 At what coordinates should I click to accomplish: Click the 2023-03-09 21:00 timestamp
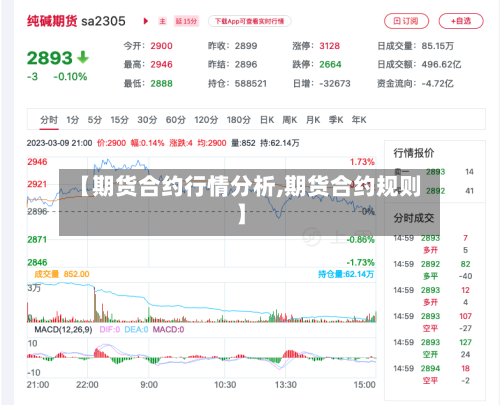click(59, 143)
